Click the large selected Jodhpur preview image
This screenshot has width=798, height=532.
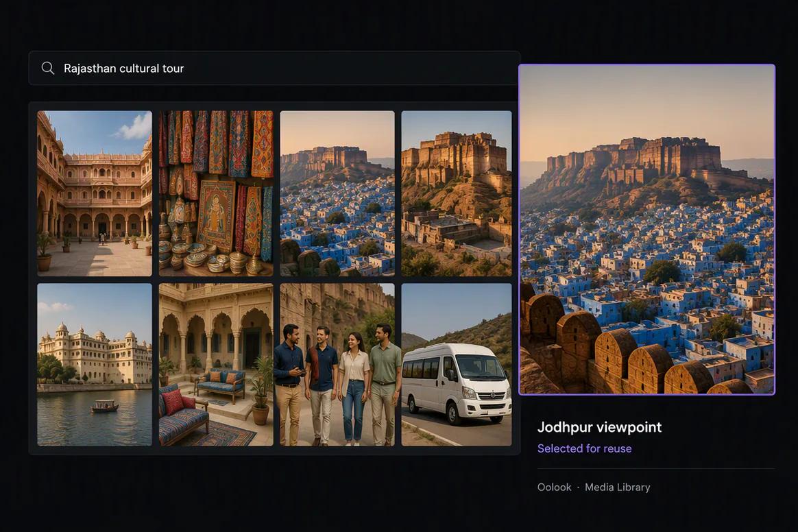(x=647, y=229)
